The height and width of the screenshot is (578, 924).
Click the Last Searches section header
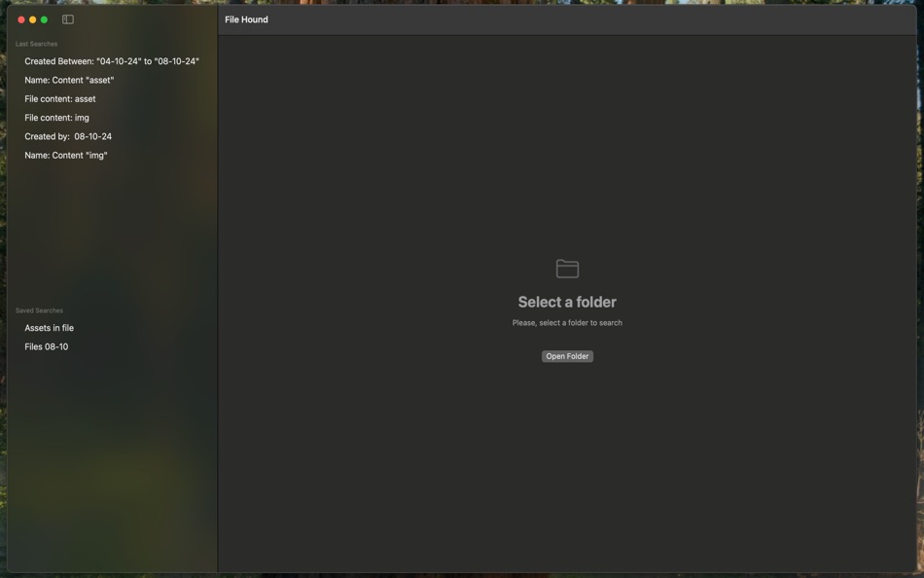point(37,44)
